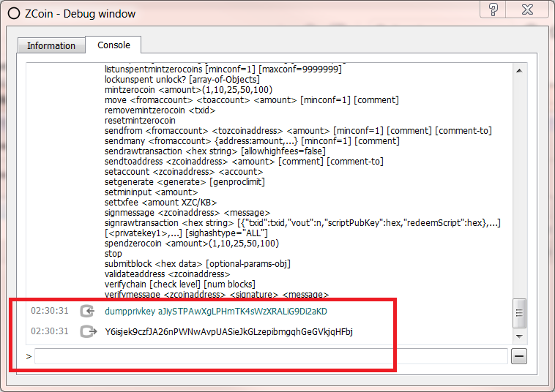Click the 'stop' command line
555x392 pixels.
click(113, 254)
